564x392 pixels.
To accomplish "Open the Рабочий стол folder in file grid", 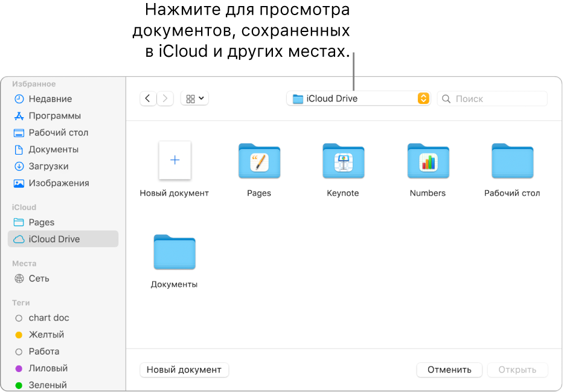I will click(x=512, y=162).
